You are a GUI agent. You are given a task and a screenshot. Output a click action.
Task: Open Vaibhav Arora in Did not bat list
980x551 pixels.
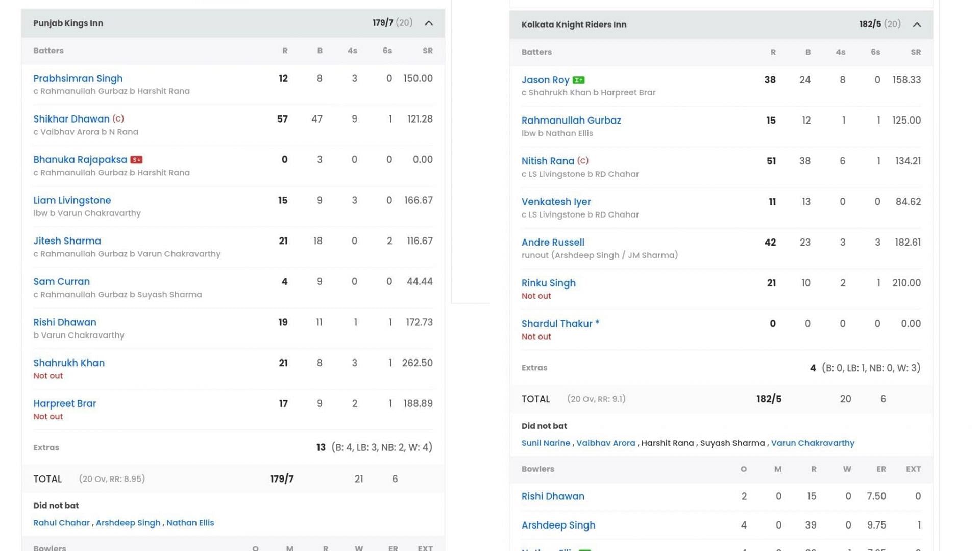(605, 443)
